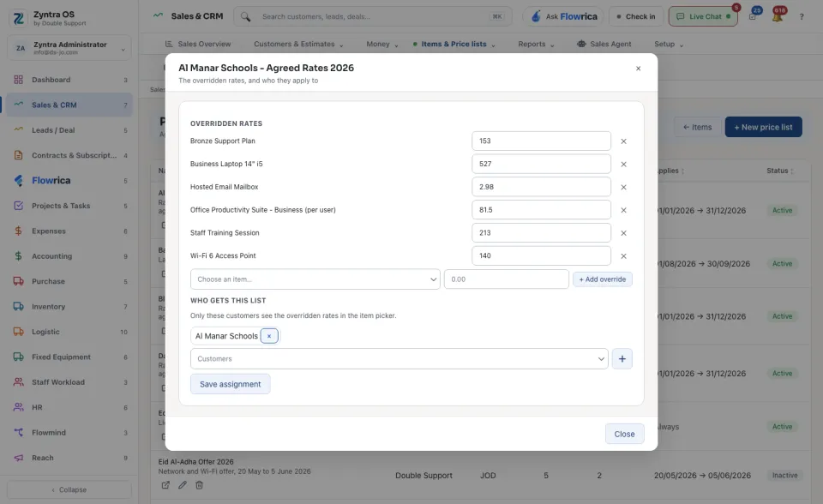Delete the Staff Training Session override
823x504 pixels.
point(623,233)
